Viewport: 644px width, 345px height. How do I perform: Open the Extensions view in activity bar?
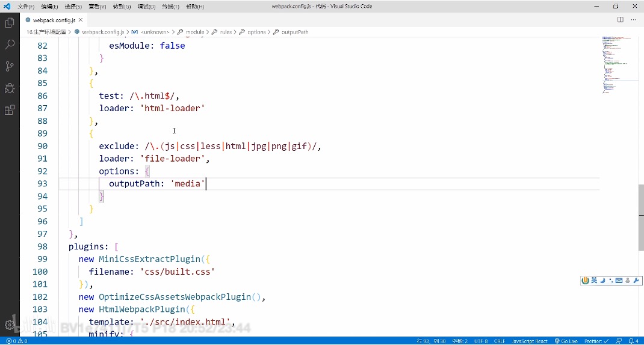point(10,110)
